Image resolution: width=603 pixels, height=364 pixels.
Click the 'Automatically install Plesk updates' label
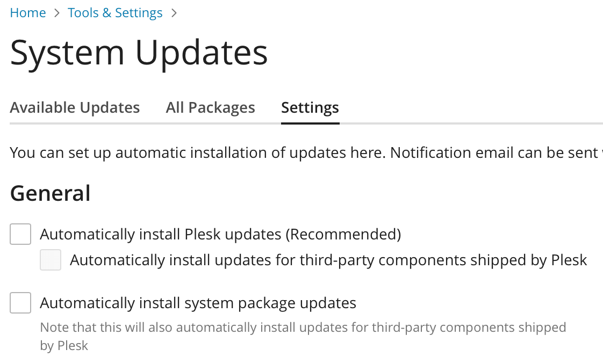161,235
